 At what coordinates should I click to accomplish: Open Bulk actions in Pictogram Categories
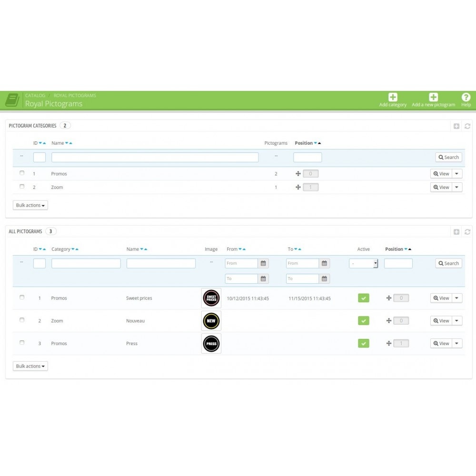click(x=30, y=205)
